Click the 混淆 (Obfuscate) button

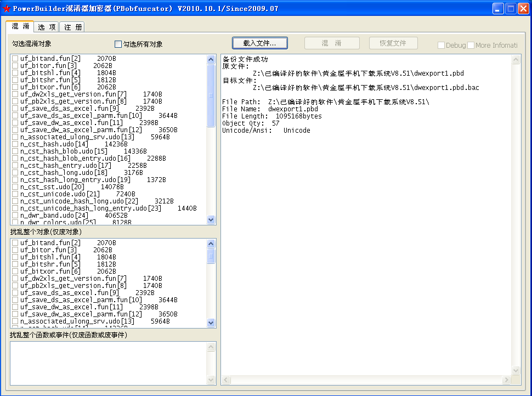[x=331, y=43]
